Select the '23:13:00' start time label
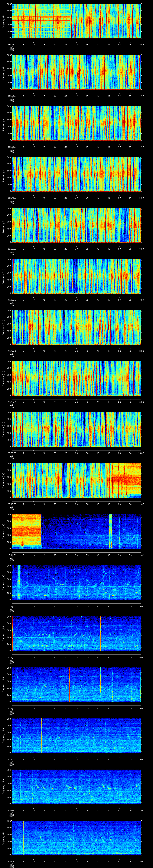153x868 pixels. tap(12, 657)
